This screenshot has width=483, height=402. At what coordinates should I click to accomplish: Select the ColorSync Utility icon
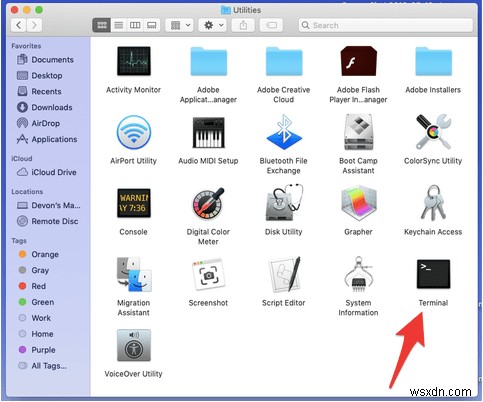click(x=433, y=132)
